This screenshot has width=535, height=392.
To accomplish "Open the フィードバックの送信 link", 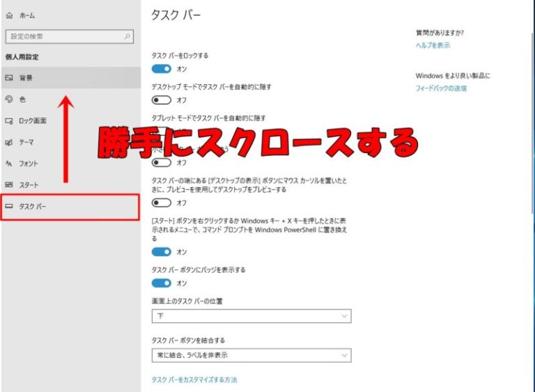I will (441, 88).
